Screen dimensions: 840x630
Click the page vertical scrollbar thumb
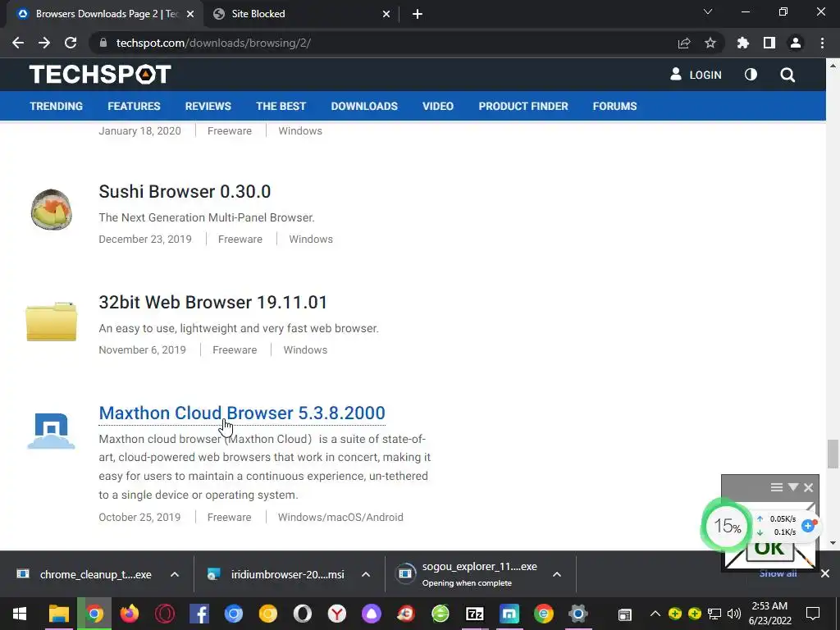[x=833, y=453]
